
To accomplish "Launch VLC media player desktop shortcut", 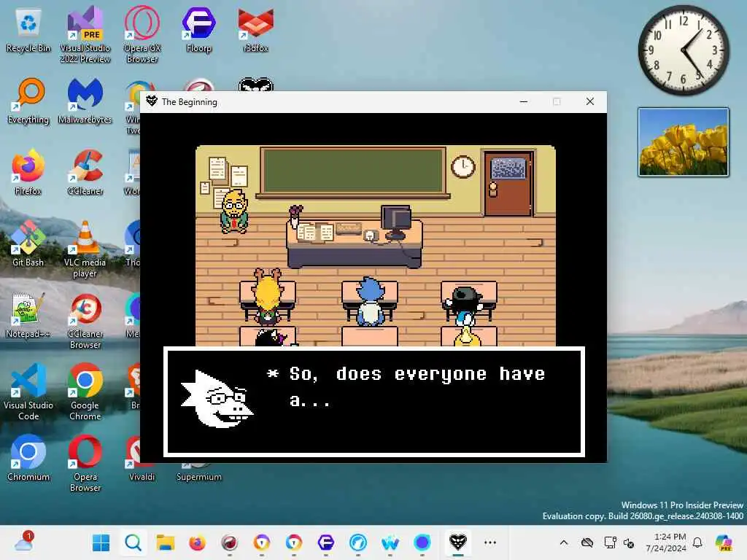I will pyautogui.click(x=85, y=249).
